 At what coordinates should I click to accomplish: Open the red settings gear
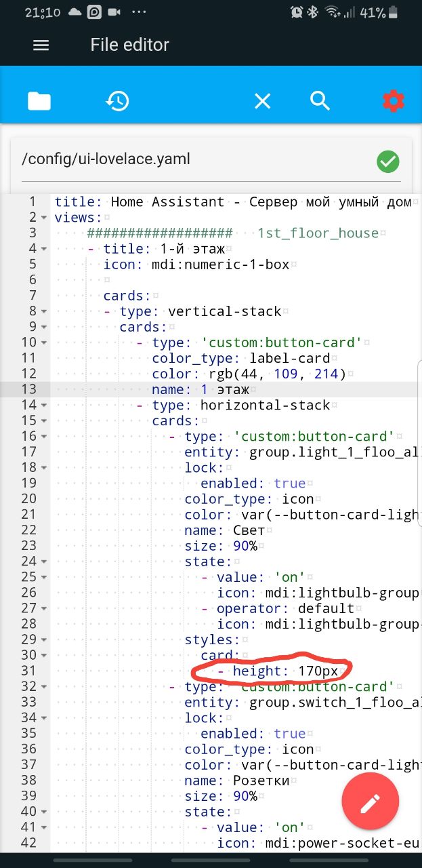click(x=393, y=101)
